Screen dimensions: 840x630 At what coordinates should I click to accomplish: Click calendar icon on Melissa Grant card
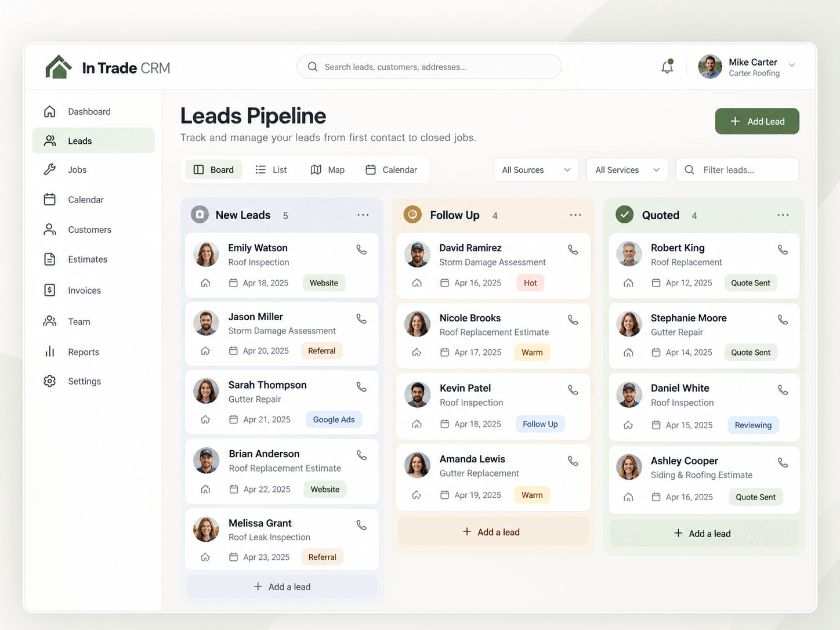(233, 557)
